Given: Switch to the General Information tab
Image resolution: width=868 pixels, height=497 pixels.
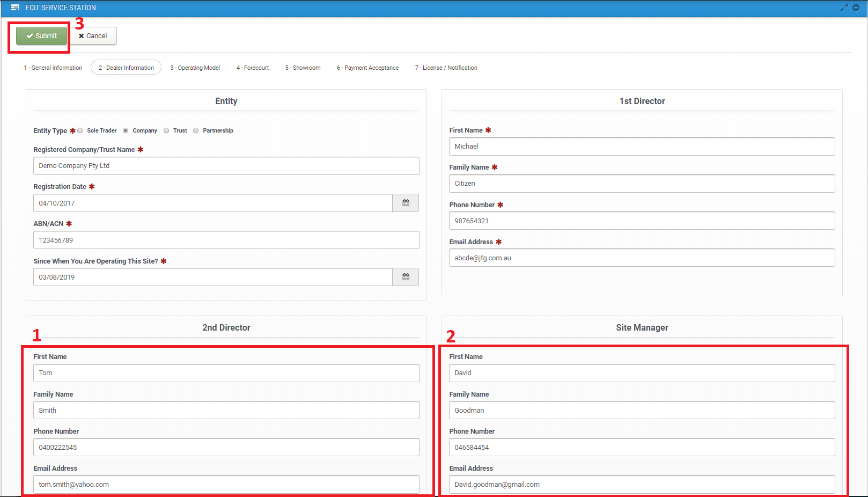Looking at the screenshot, I should click(53, 68).
